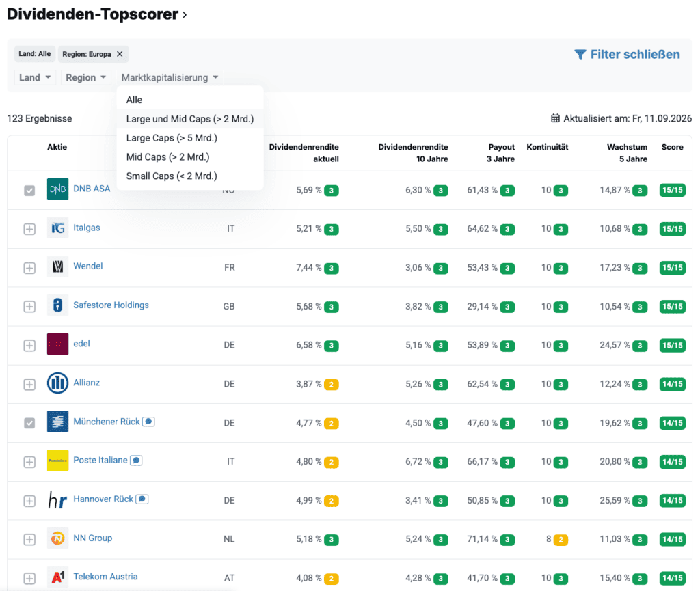This screenshot has width=700, height=591.
Task: Click the Italgas logo icon
Action: pyautogui.click(x=57, y=228)
